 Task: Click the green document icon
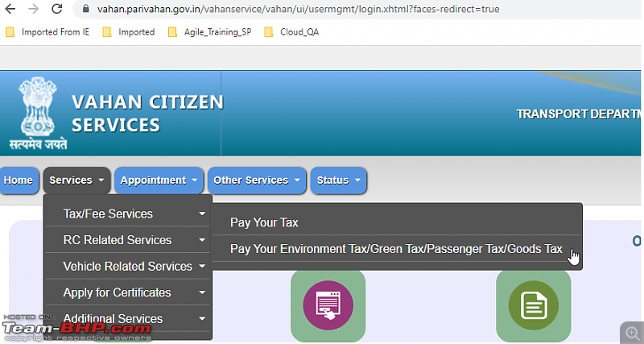coord(533,305)
